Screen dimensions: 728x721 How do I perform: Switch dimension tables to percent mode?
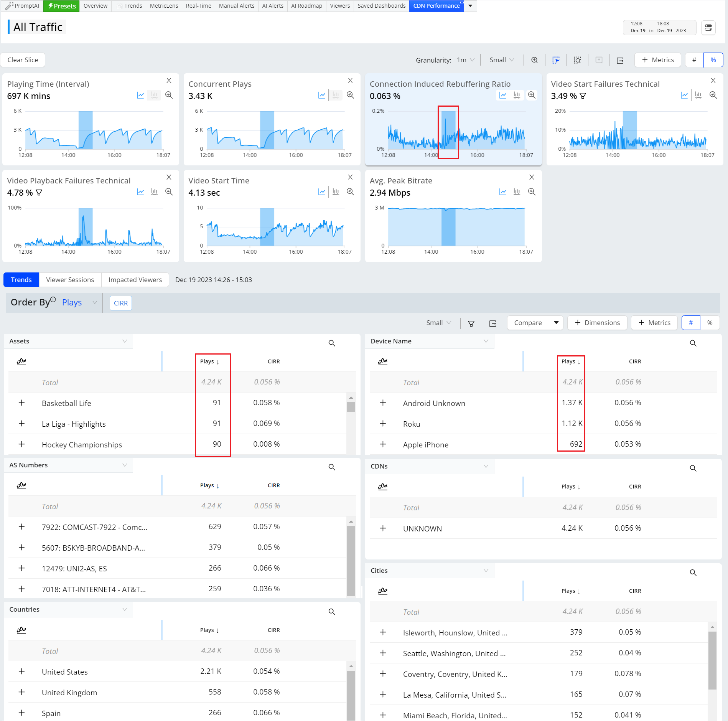(x=710, y=323)
